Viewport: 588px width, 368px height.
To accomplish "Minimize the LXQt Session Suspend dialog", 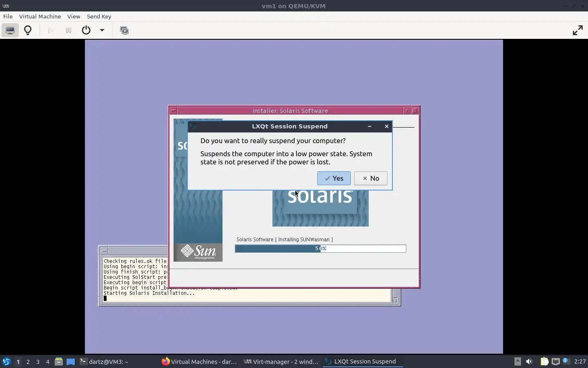I will (x=370, y=126).
